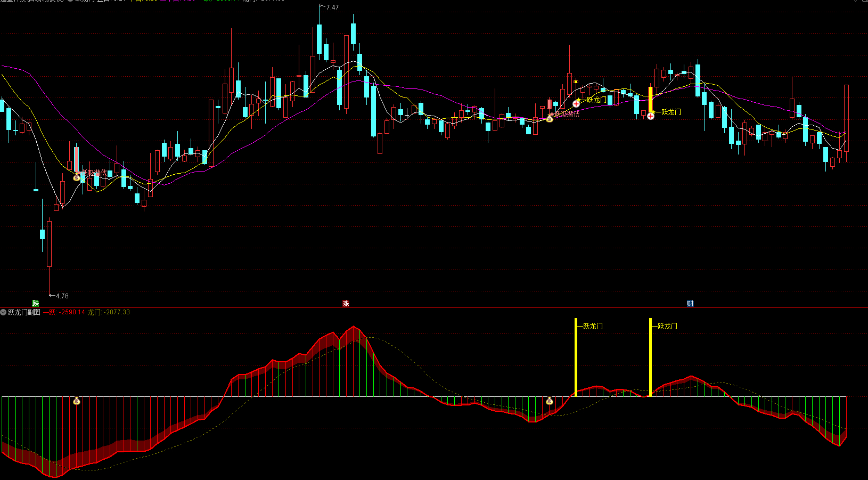This screenshot has height=480, width=868.
Task: Click the blue 财 marker icon
Action: 690,304
